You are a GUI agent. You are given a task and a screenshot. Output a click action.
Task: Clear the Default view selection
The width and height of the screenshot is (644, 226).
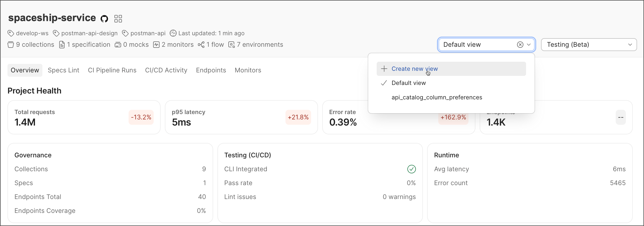point(520,45)
